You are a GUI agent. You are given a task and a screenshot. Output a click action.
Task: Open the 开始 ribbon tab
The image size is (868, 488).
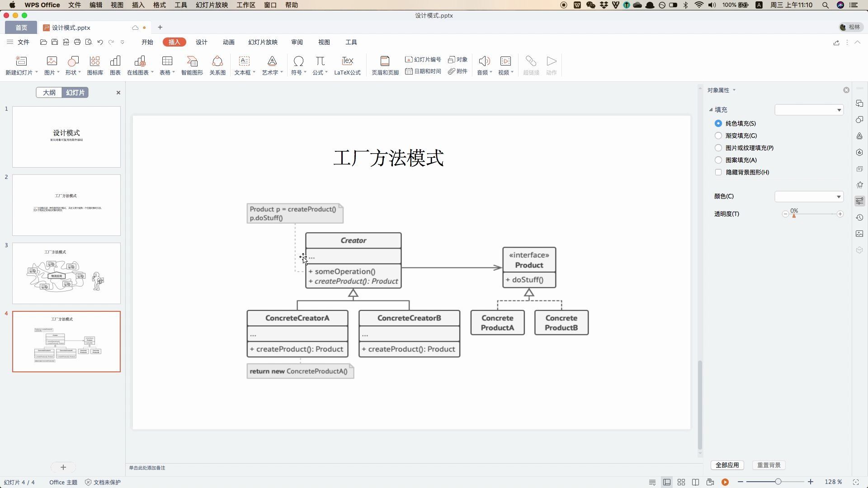[147, 42]
